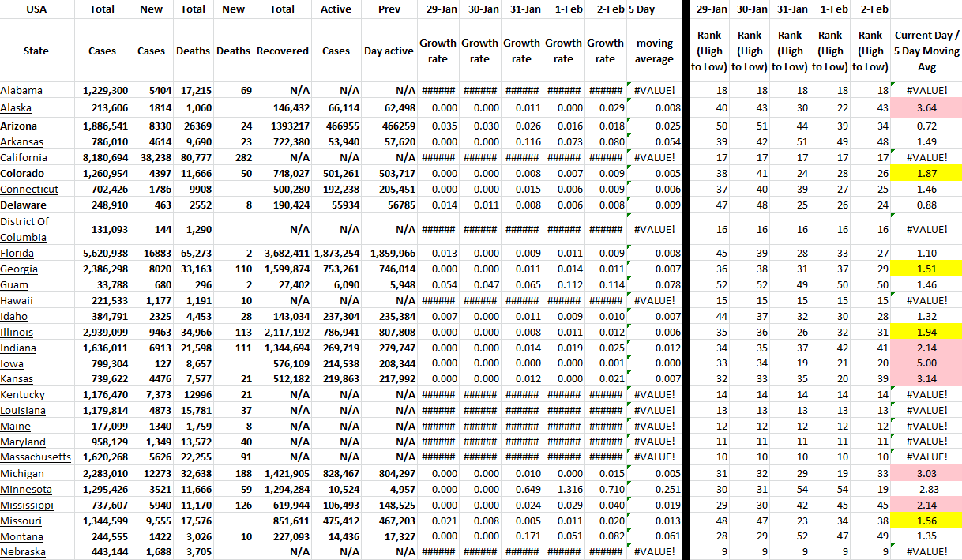Select the Current Day / 5 Day Moving Avg header
Image resolution: width=962 pixels, height=560 pixels.
(x=926, y=51)
